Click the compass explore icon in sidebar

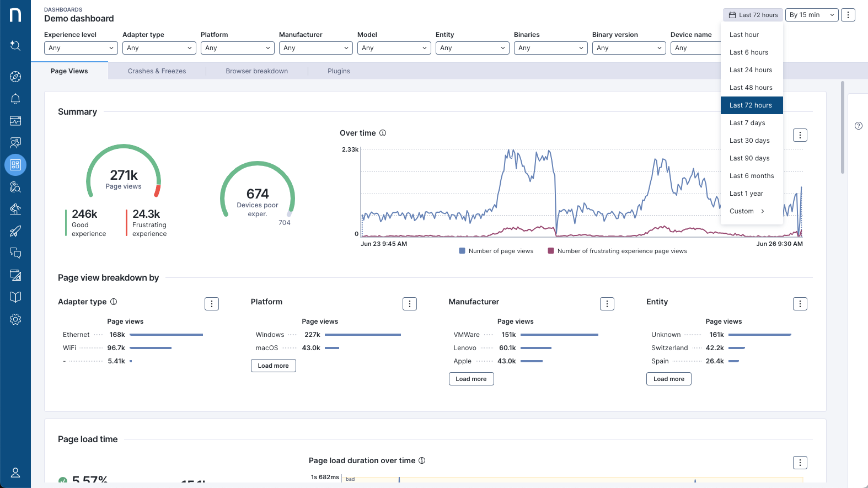click(15, 77)
